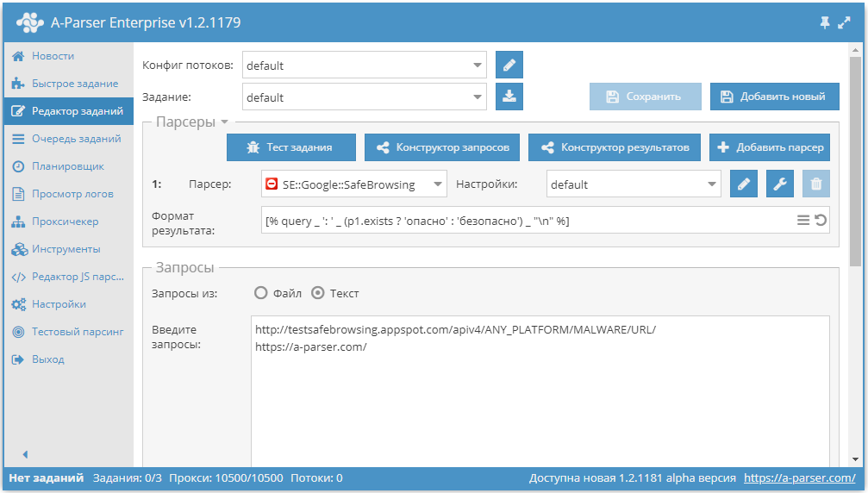868x493 pixels.
Task: Click the testsafebrowsing.appspot.com query line
Action: click(456, 330)
